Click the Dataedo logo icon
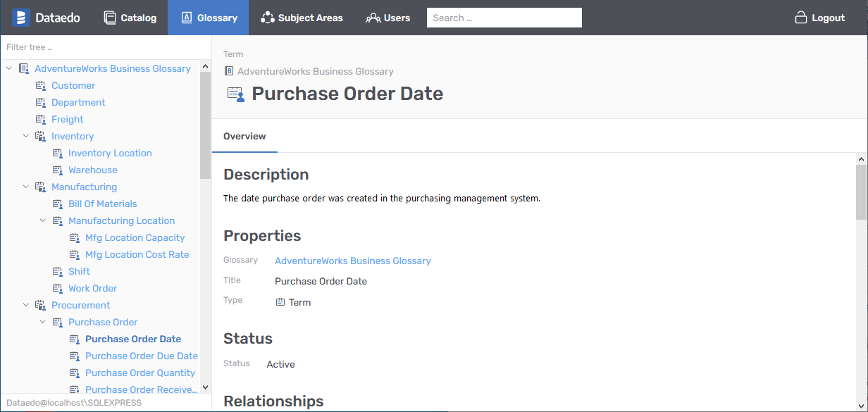The image size is (868, 412). [x=21, y=18]
